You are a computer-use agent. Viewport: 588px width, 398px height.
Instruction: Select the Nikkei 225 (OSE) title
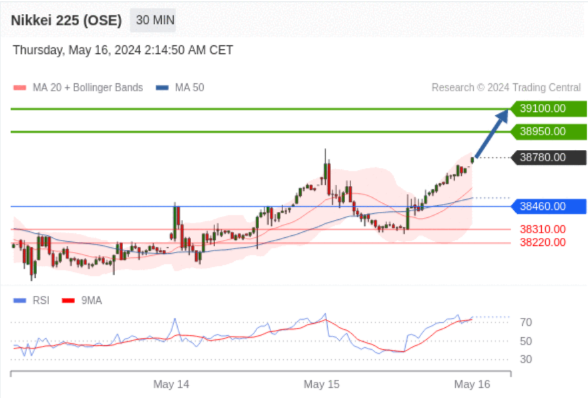(x=66, y=20)
